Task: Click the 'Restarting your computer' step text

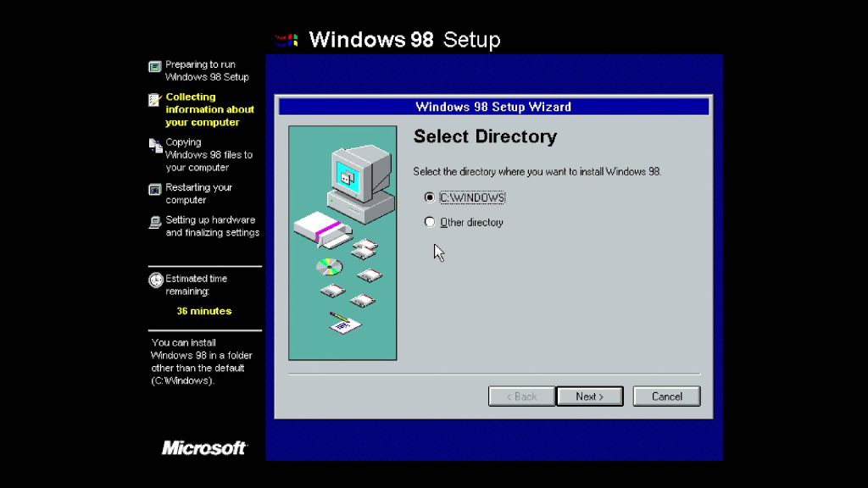Action: (198, 194)
